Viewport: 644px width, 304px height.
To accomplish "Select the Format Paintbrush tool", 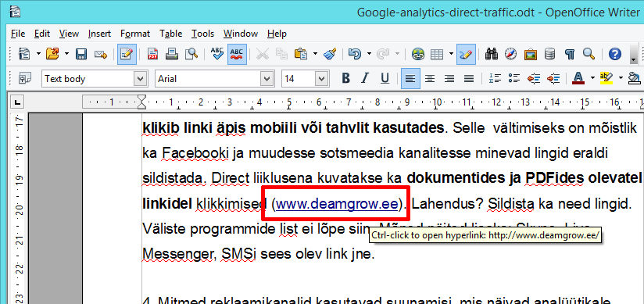I will coord(330,54).
